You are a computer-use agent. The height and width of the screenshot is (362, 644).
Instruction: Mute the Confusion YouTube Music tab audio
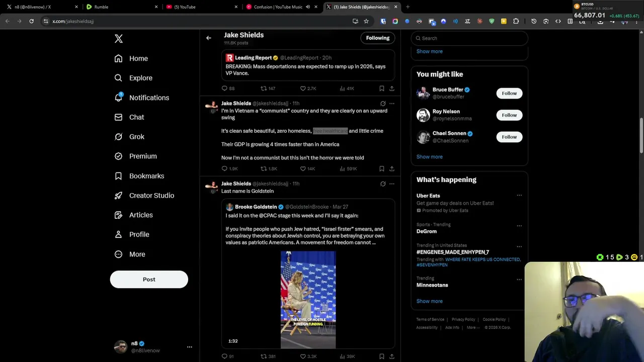click(307, 7)
